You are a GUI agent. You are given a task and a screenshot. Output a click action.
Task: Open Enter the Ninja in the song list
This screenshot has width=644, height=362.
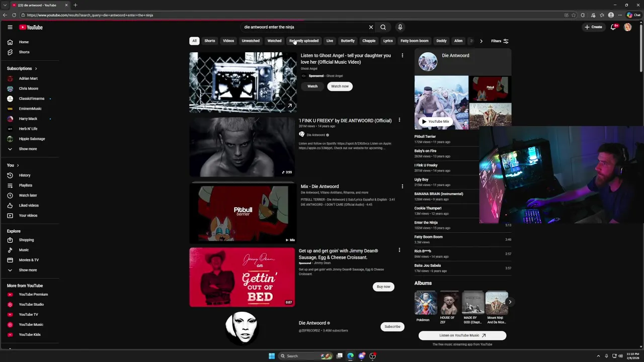click(426, 223)
